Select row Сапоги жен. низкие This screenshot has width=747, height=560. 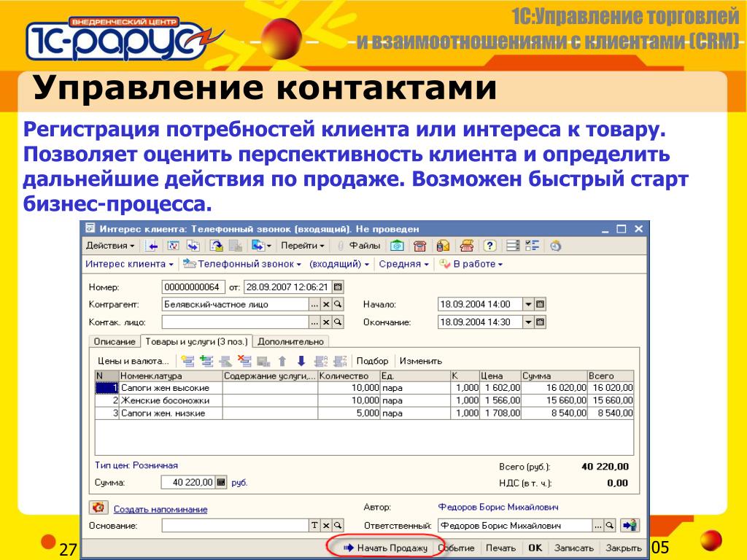365,413
